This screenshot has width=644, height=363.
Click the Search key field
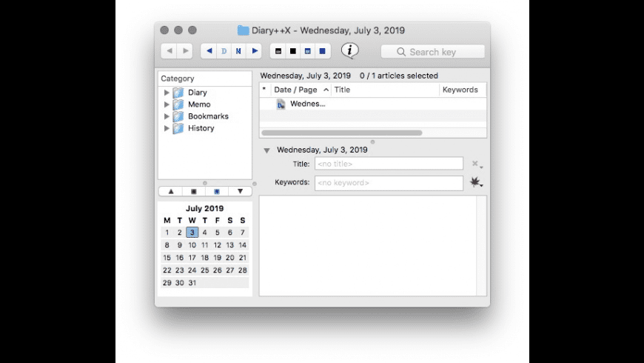(x=432, y=52)
